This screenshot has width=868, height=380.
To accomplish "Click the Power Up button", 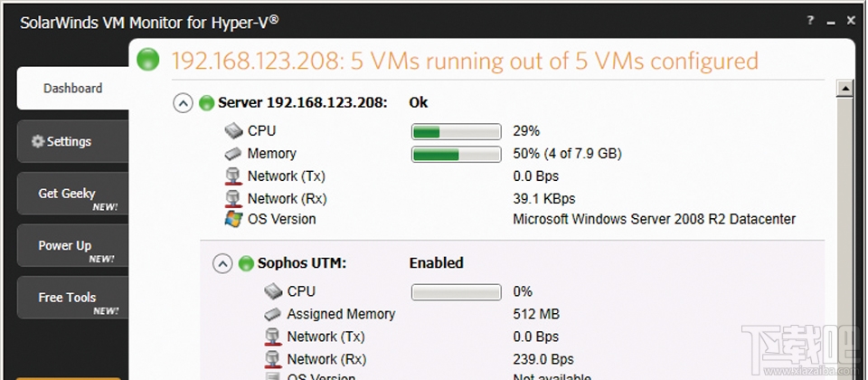I will click(69, 246).
